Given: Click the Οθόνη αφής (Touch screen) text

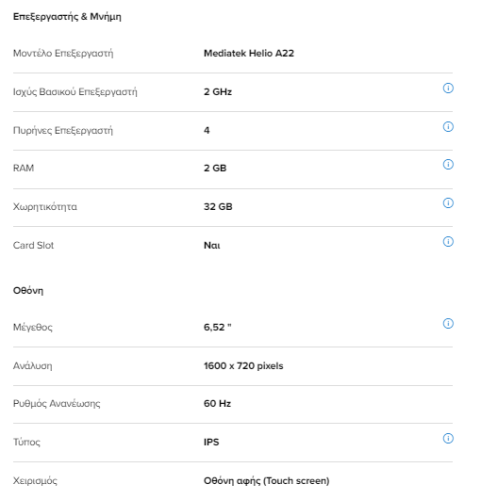Looking at the screenshot, I should point(266,481).
